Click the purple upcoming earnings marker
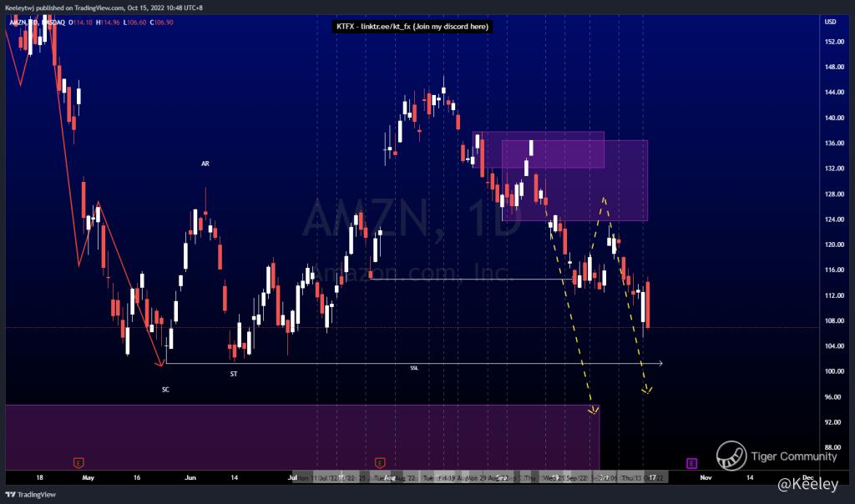Image resolution: width=855 pixels, height=504 pixels. pyautogui.click(x=691, y=464)
